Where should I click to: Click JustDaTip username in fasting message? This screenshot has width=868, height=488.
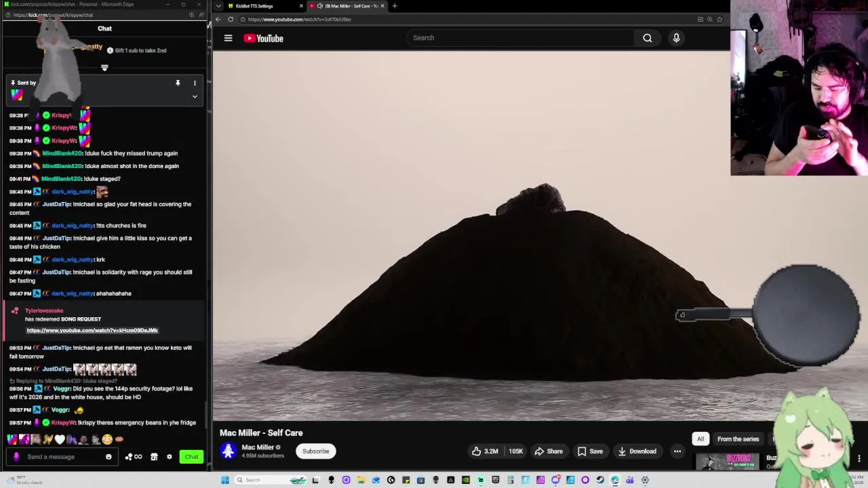pyautogui.click(x=57, y=272)
